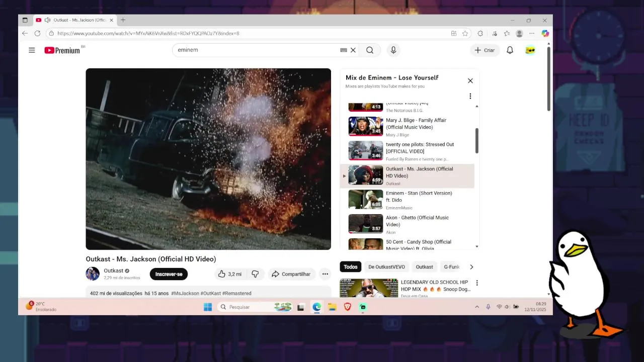Open the YouTube hamburger guide menu
Viewport: 644px width, 362px height.
[32, 50]
